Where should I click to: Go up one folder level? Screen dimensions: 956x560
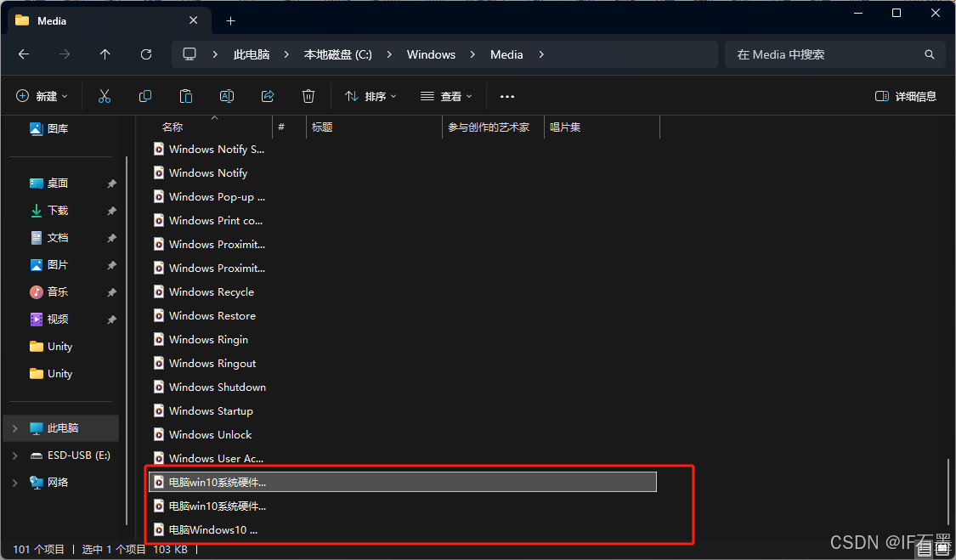105,54
